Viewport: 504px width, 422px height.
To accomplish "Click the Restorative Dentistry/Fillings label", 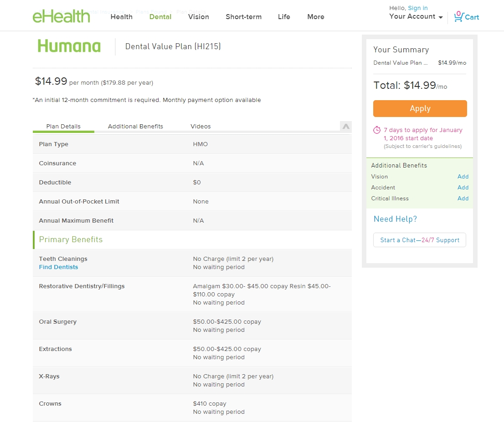I will (x=82, y=286).
